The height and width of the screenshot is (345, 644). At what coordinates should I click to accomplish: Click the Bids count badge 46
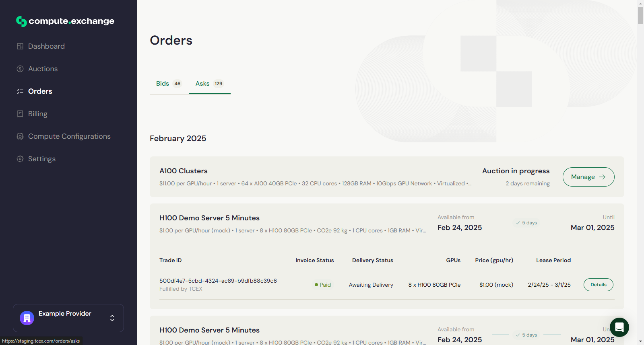(x=178, y=84)
